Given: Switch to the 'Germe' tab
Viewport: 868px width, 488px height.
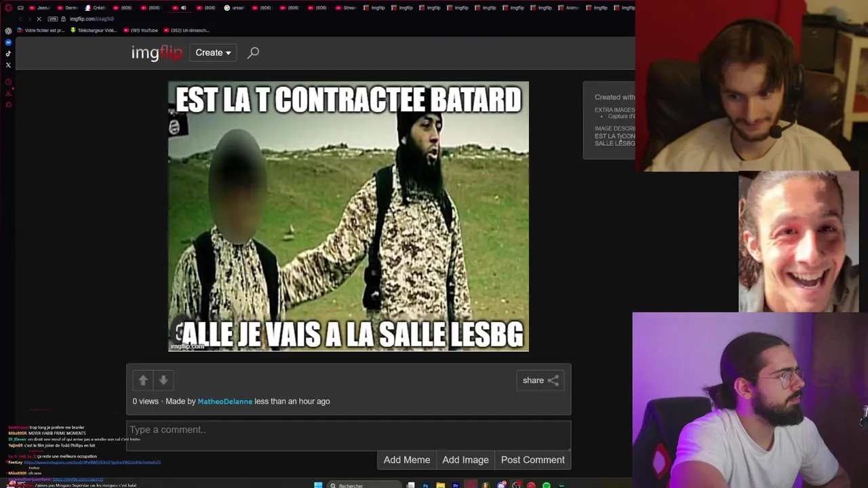Looking at the screenshot, I should 68,7.
